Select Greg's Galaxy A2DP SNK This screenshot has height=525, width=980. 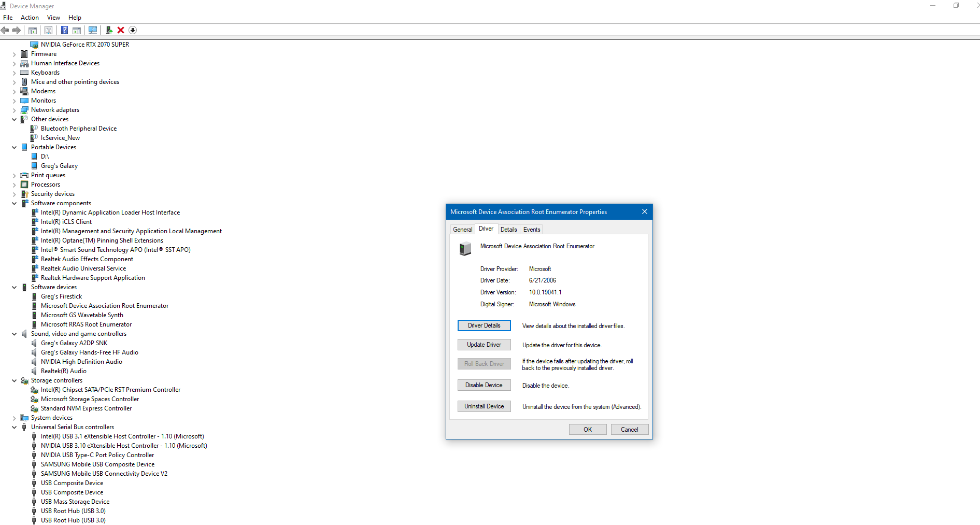pos(74,343)
